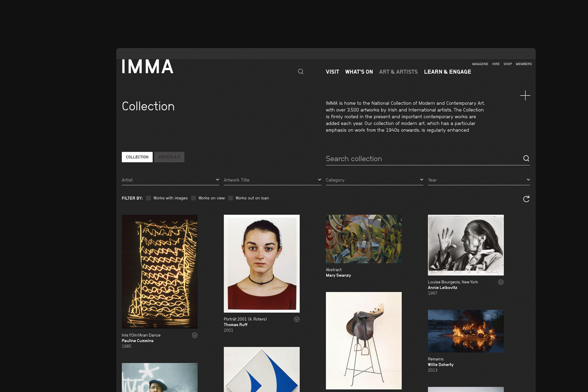Screen dimensions: 588x392
Task: Go to WHAT'S ON menu
Action: [x=359, y=72]
